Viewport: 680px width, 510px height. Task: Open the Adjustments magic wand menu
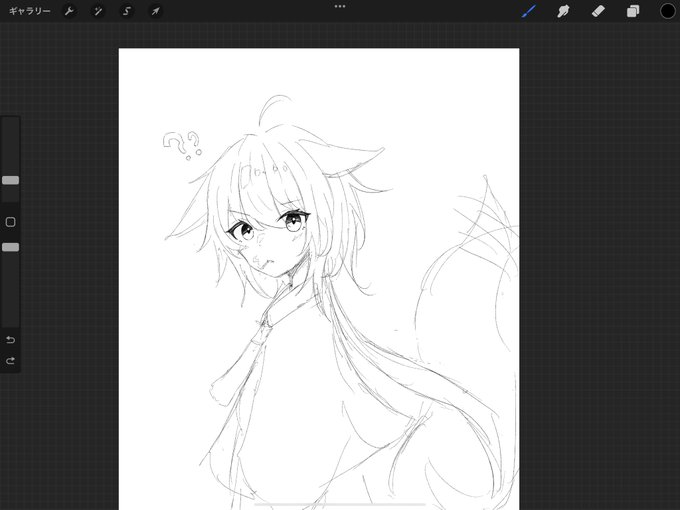pyautogui.click(x=98, y=11)
